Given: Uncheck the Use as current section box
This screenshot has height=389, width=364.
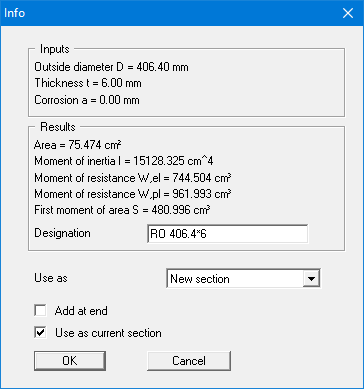Looking at the screenshot, I should pos(40,333).
